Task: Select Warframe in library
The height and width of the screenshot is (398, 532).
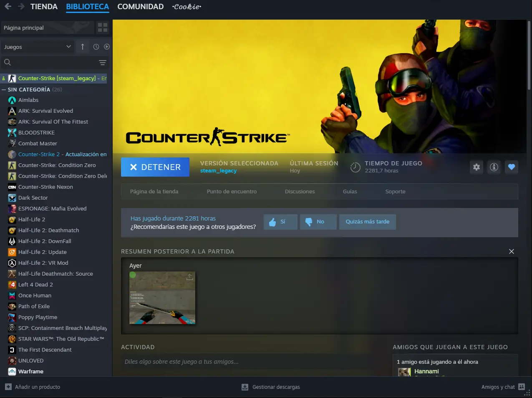Action: tap(30, 371)
